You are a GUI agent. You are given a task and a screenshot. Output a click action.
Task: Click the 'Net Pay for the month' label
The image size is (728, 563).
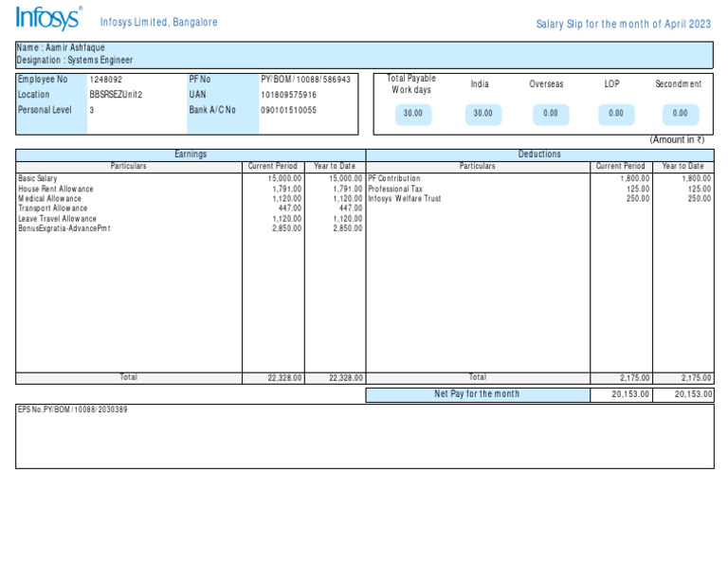coord(477,394)
